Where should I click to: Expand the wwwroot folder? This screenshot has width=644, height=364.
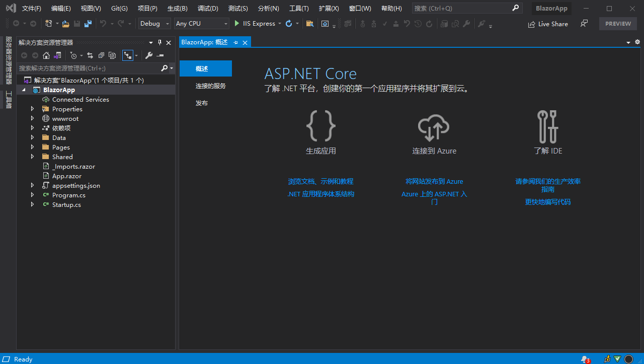click(33, 118)
